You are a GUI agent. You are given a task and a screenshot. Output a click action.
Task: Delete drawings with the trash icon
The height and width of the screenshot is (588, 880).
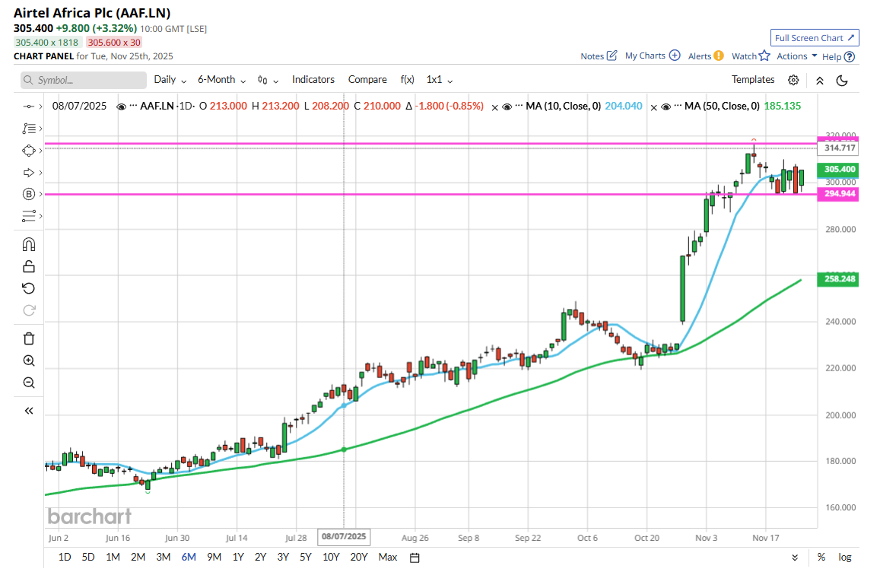pos(29,338)
